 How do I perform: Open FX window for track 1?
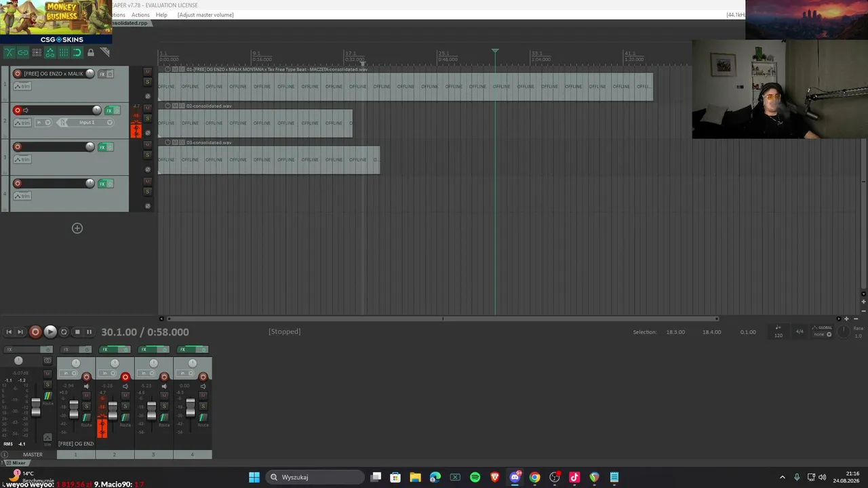click(x=102, y=74)
